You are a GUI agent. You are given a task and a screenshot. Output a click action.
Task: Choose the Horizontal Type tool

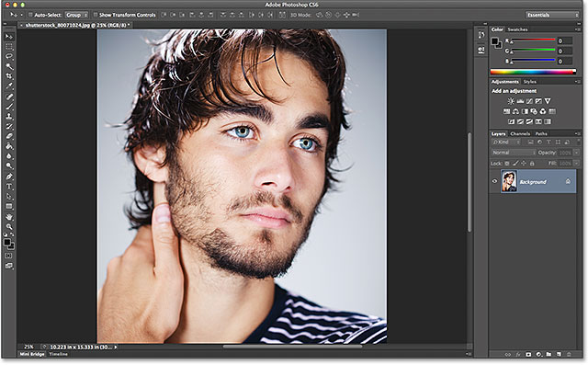[9, 187]
